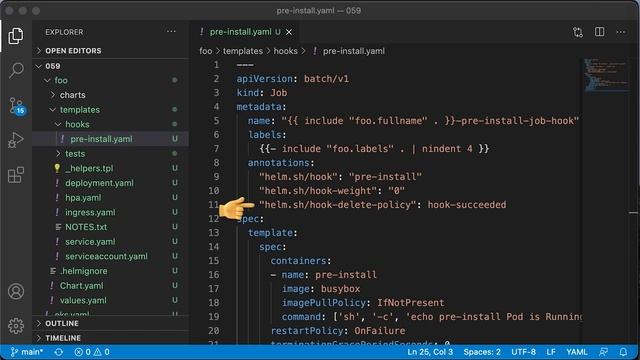
Task: Open problems panel showing 0 errors warnings
Action: pos(92,352)
